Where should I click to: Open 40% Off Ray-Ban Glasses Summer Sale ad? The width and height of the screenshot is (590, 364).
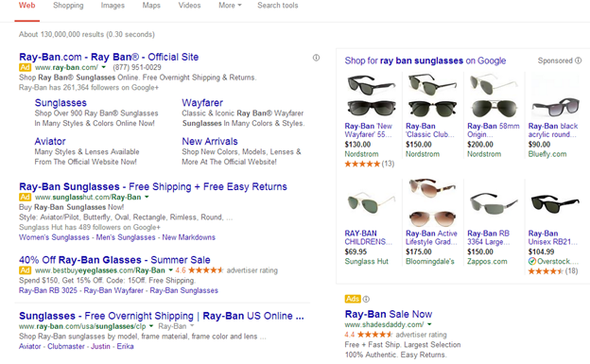pyautogui.click(x=114, y=260)
